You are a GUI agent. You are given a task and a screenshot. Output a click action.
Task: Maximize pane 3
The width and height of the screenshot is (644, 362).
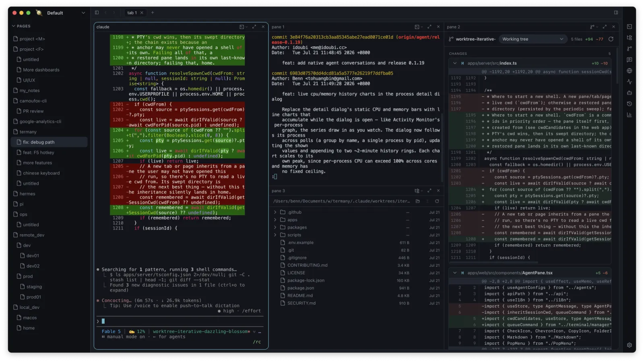click(429, 191)
